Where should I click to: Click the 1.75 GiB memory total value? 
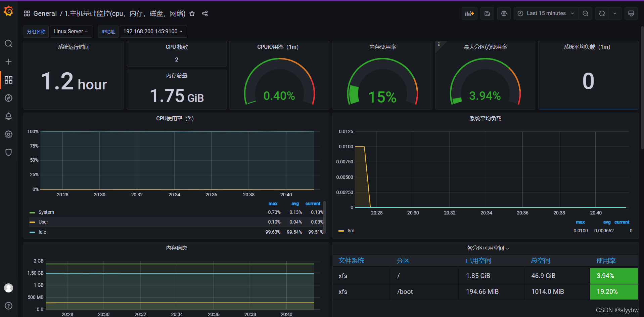click(x=177, y=95)
